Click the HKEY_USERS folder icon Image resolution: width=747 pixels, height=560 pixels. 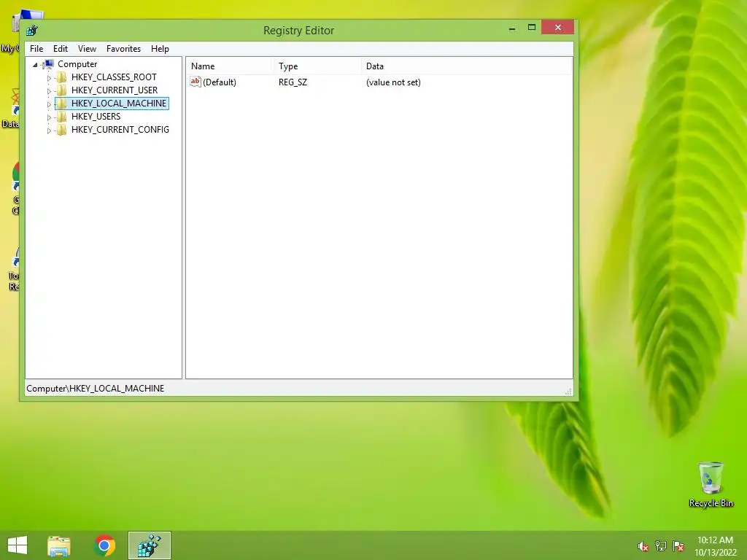click(61, 116)
